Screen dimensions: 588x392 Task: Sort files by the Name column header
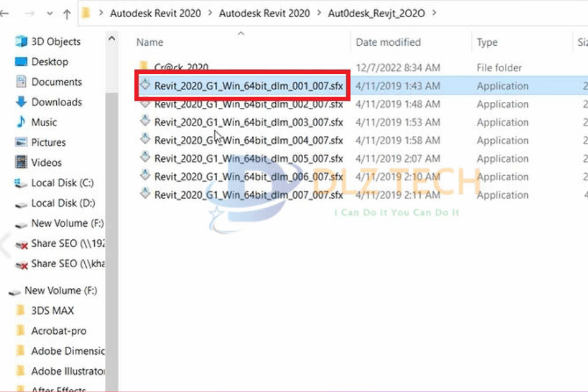[150, 42]
